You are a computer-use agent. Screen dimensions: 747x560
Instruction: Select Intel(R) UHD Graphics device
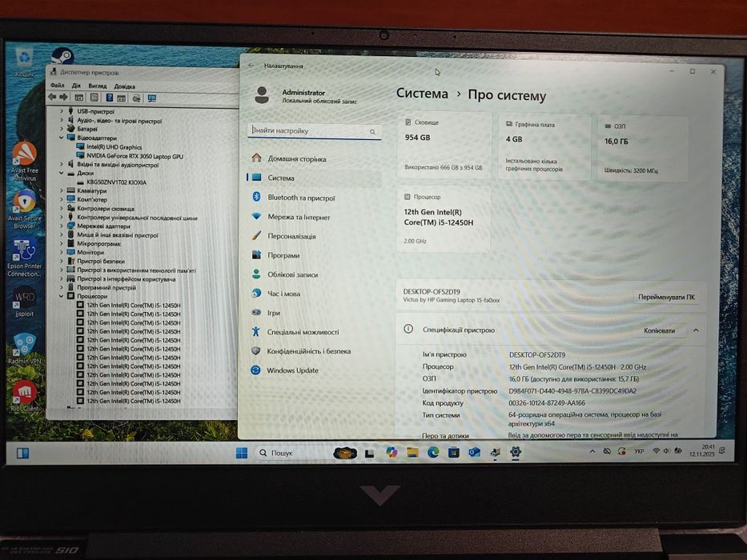(114, 147)
